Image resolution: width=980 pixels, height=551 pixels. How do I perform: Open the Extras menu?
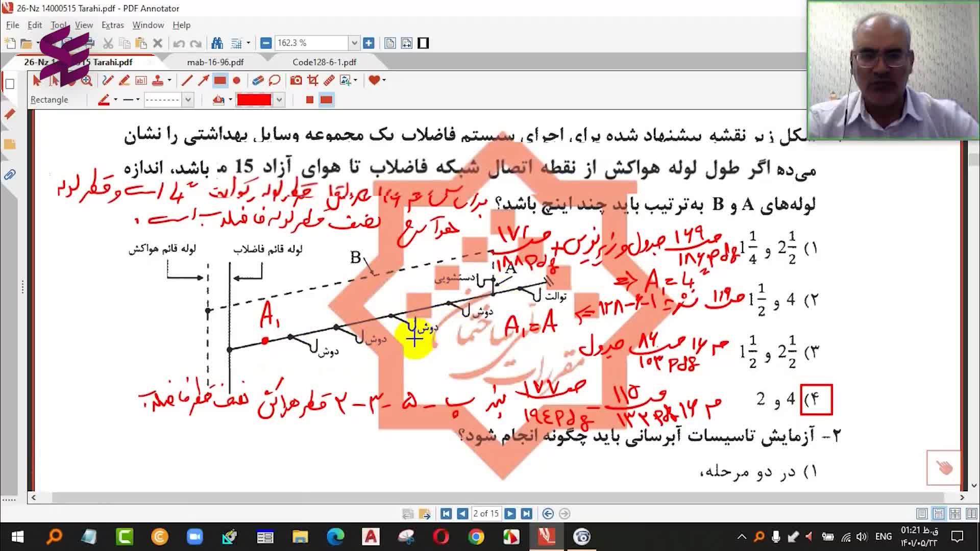(112, 25)
